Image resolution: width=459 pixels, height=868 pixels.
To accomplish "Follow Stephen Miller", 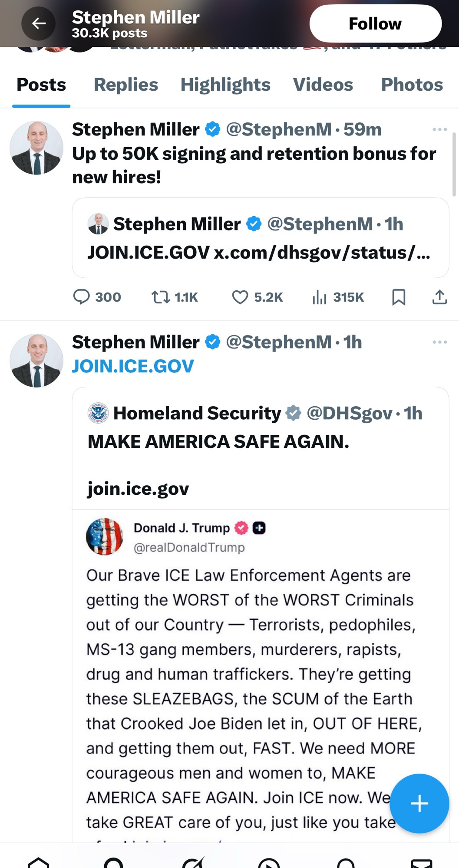I will click(375, 23).
